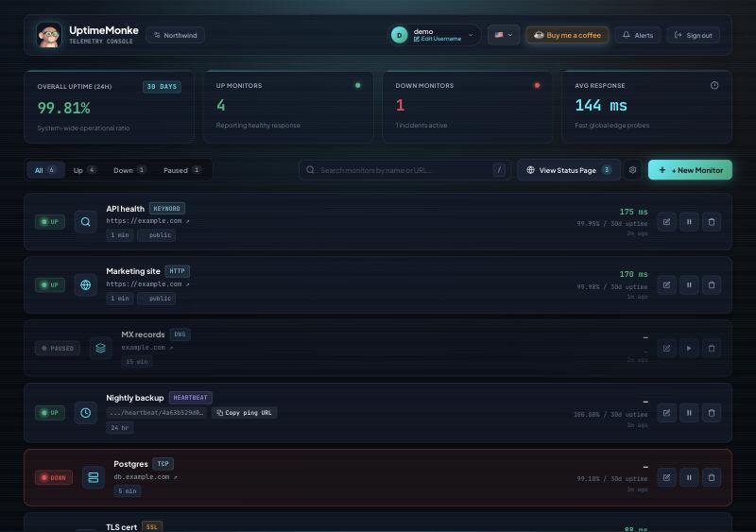Pause the Marketing site monitor

click(689, 285)
